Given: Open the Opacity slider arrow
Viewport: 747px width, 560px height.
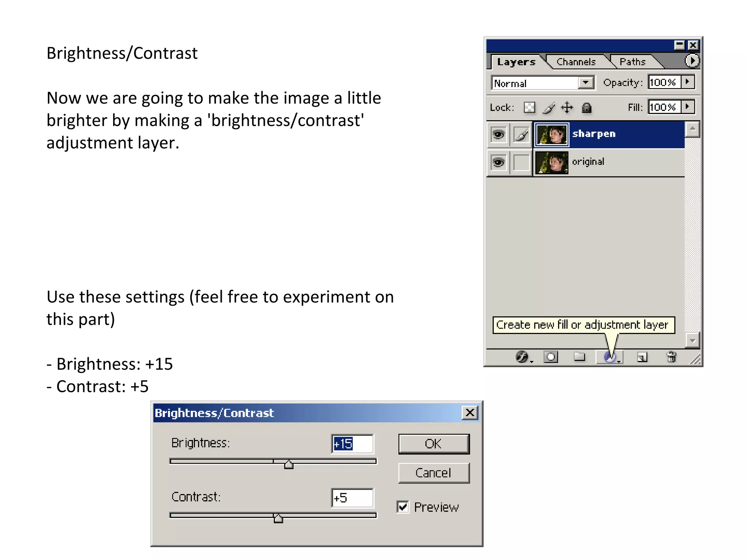Looking at the screenshot, I should pyautogui.click(x=688, y=82).
